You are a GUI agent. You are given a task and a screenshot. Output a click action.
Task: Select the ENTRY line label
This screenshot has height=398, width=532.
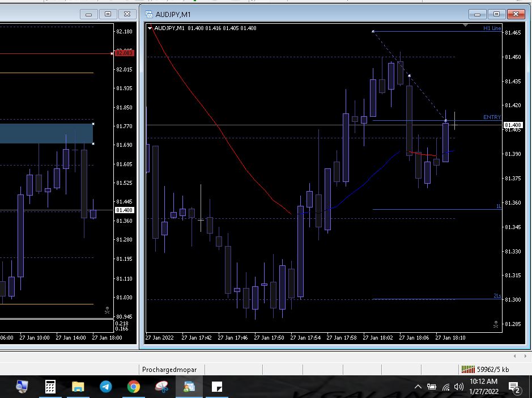click(492, 117)
